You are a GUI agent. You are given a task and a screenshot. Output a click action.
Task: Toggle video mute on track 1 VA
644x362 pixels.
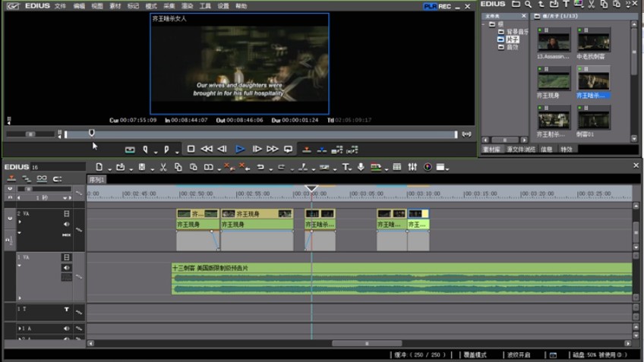click(x=66, y=257)
